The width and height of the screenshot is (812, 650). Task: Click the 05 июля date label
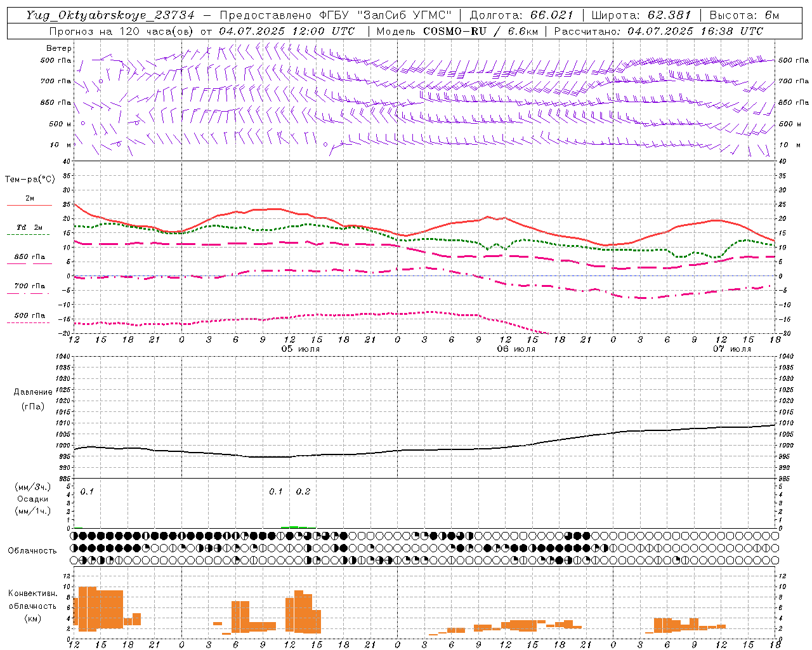point(301,349)
